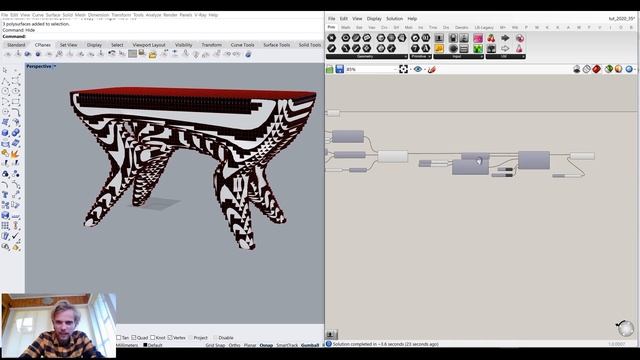Toggle the Disable osnap checkbox
This screenshot has width=640, height=360.
(x=215, y=338)
